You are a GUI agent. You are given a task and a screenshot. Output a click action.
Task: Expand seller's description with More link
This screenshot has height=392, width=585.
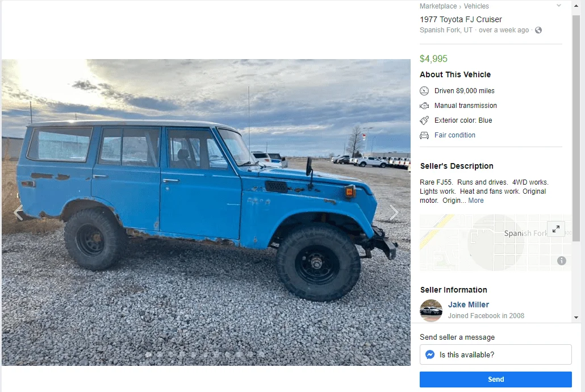point(476,201)
